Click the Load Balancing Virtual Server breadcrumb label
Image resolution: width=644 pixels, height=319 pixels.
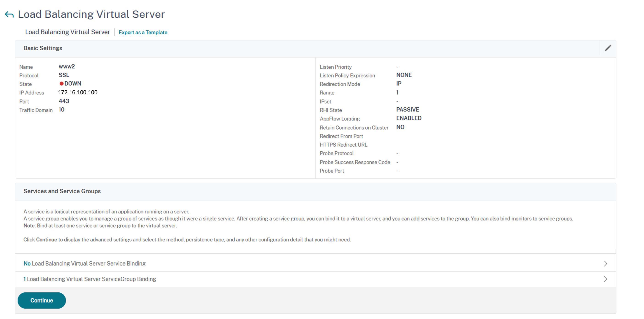point(67,32)
